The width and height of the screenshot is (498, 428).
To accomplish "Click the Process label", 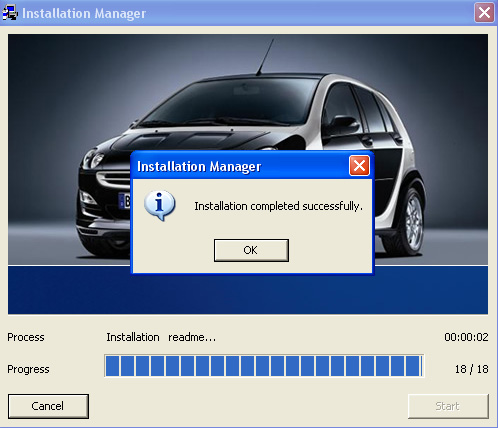I will click(x=26, y=337).
